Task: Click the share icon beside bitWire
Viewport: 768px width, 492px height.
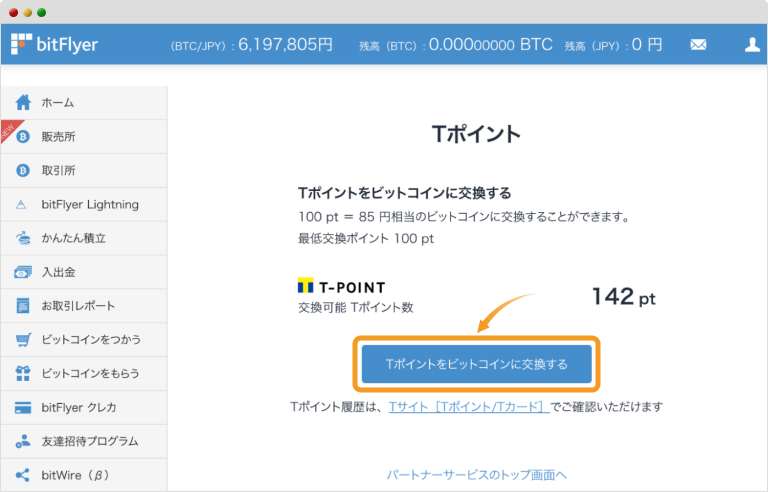Action: [23, 475]
